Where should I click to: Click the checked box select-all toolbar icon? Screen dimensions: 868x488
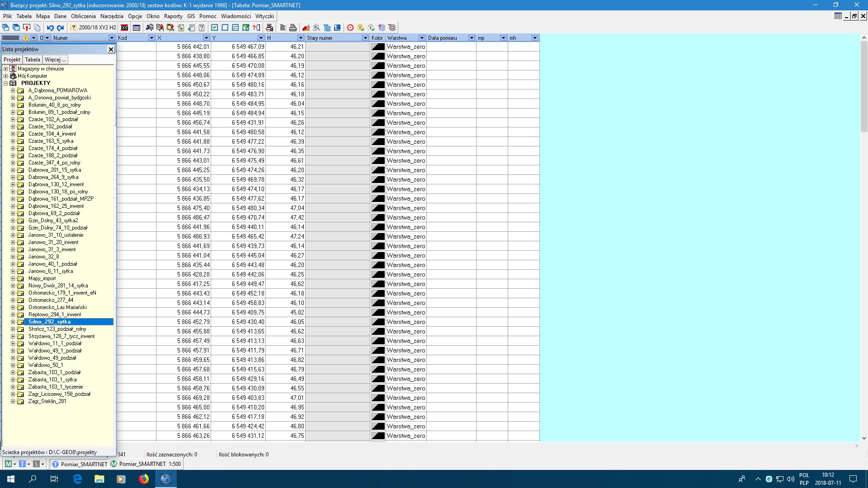pyautogui.click(x=214, y=28)
